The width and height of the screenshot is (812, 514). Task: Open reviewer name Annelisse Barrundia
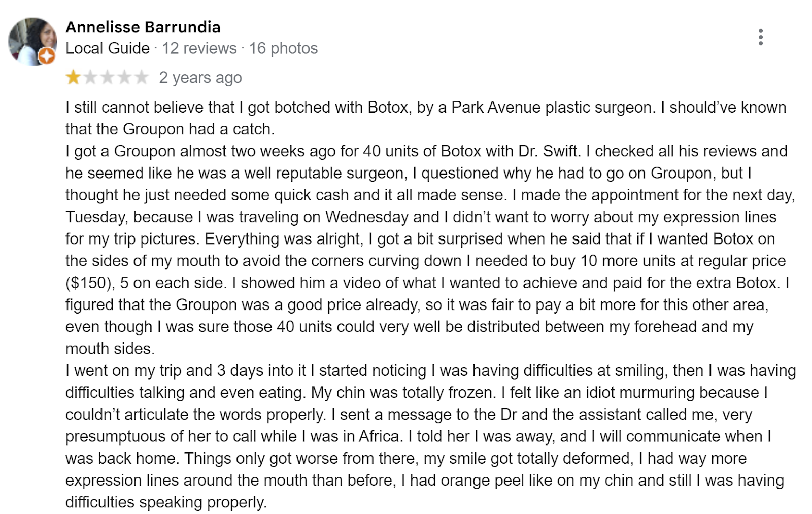(x=143, y=27)
